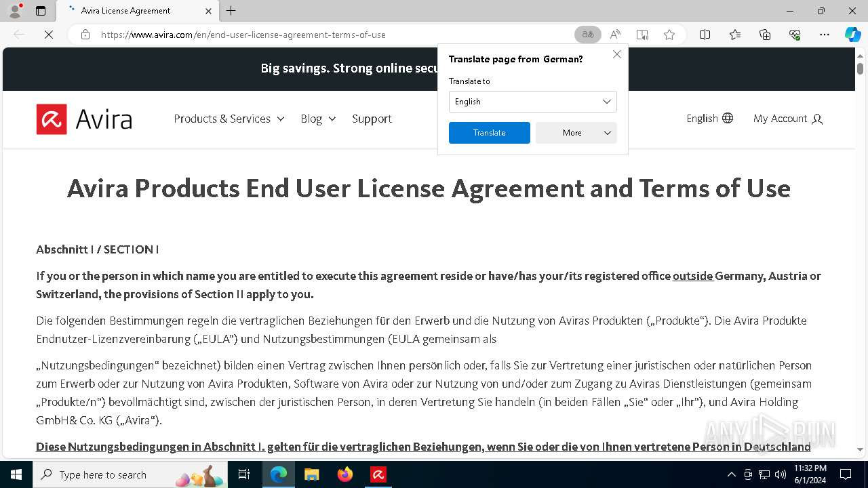Close the Avira License Agreement tab
868x488 pixels.
coord(208,11)
